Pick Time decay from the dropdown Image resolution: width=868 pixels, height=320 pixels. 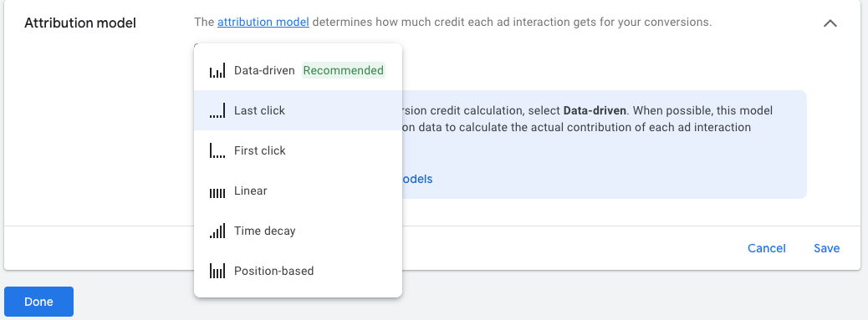click(298, 231)
